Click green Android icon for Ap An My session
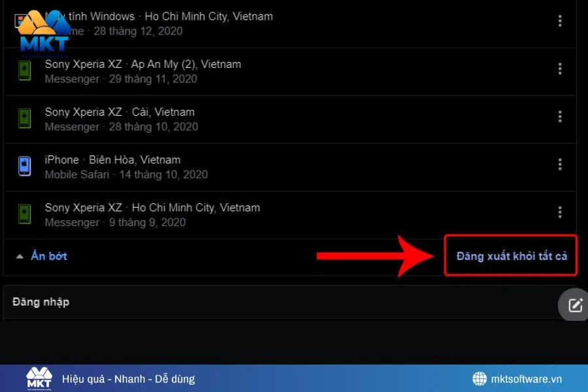Image resolution: width=588 pixels, height=392 pixels. coord(25,71)
